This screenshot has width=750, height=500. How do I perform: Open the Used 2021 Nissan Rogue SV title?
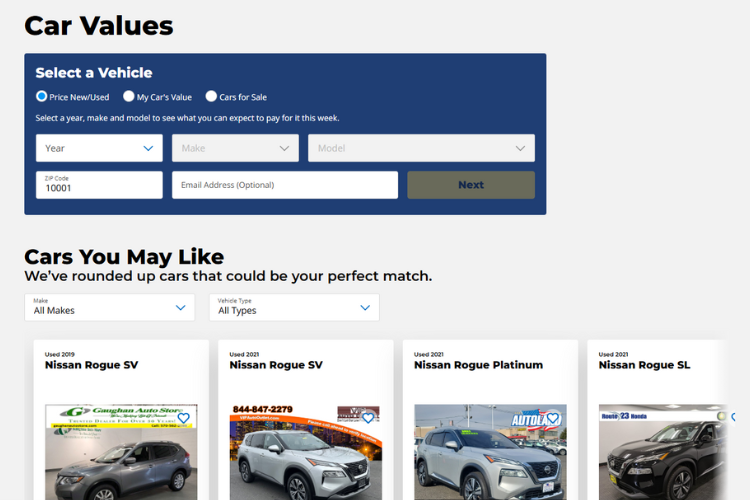pos(276,365)
